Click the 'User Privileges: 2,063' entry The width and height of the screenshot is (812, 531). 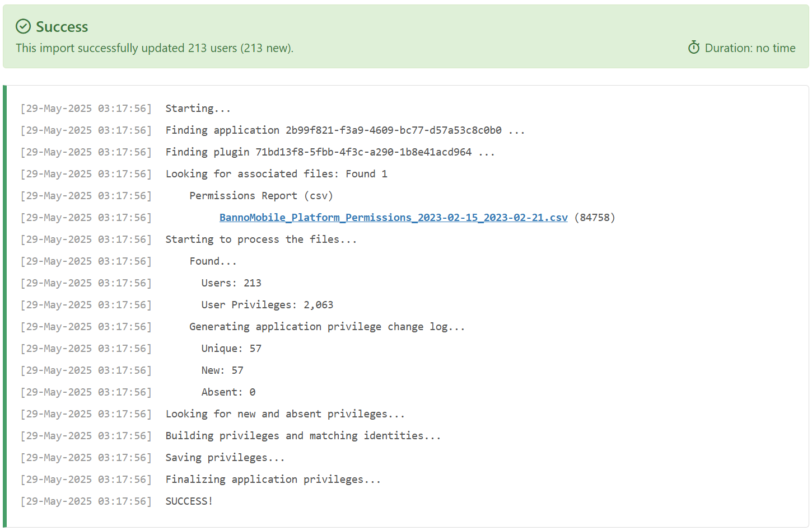(267, 305)
